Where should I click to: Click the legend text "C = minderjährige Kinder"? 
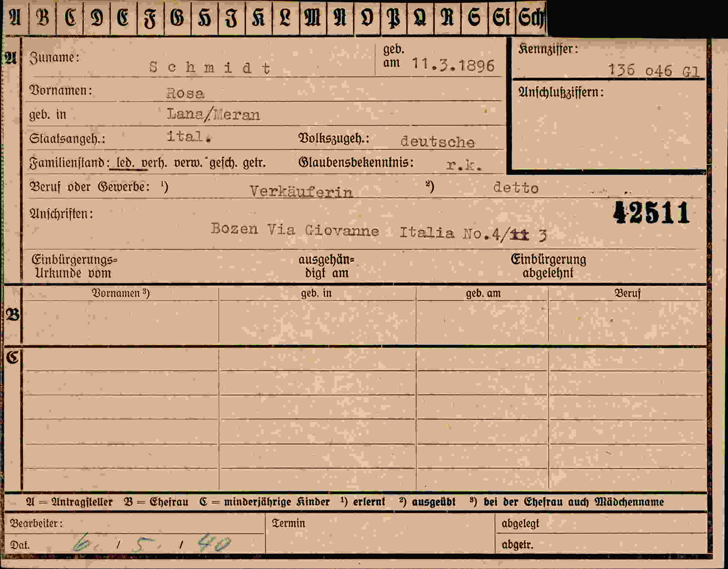coord(265,502)
